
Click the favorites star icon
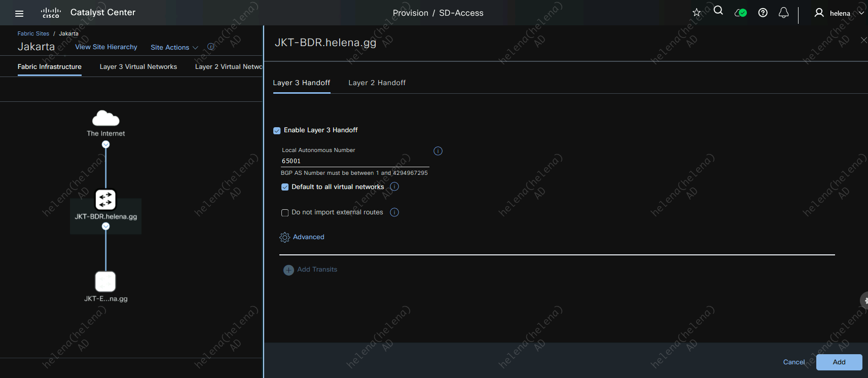click(697, 13)
